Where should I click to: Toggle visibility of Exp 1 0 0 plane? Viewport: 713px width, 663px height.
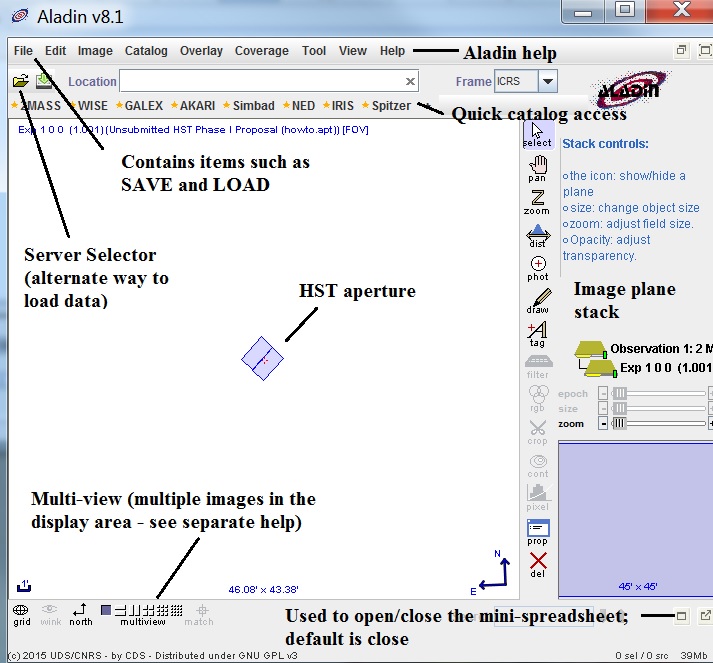pyautogui.click(x=600, y=368)
